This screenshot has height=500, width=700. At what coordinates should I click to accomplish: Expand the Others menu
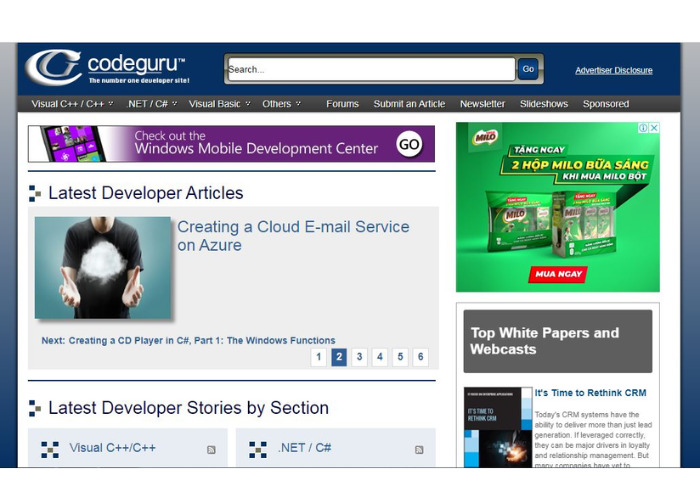(x=281, y=104)
